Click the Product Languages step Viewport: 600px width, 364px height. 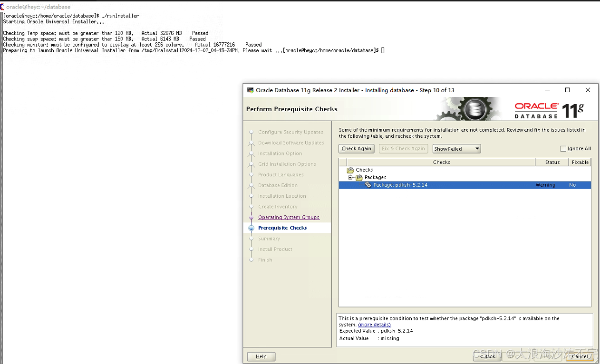pos(281,175)
